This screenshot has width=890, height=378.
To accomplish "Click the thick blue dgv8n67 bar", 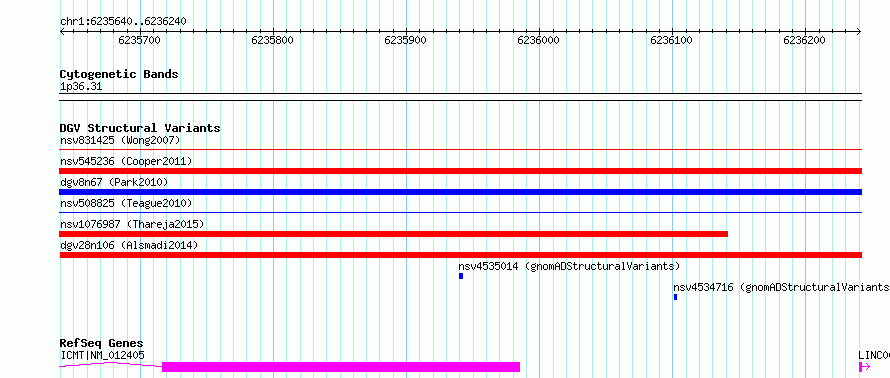I will [x=460, y=192].
